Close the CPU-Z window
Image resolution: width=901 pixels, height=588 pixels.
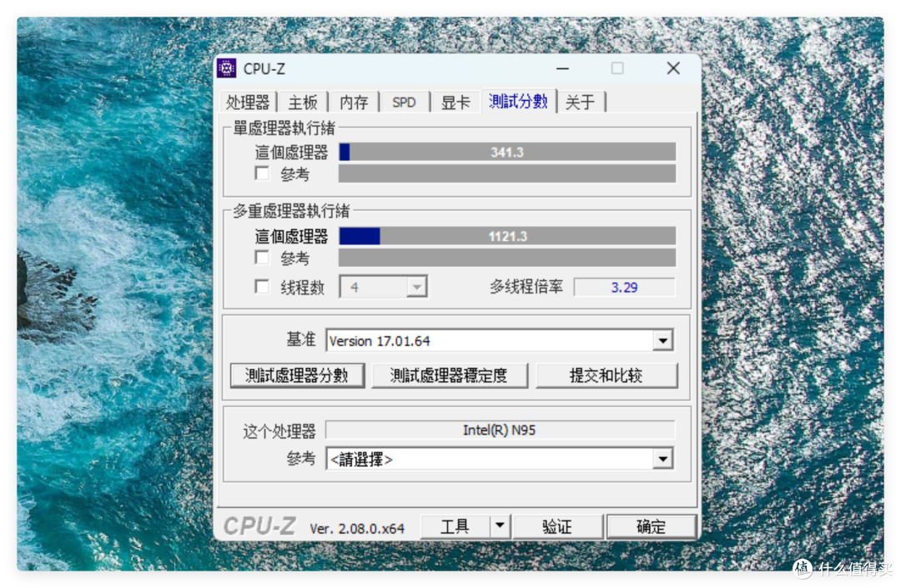[x=673, y=68]
